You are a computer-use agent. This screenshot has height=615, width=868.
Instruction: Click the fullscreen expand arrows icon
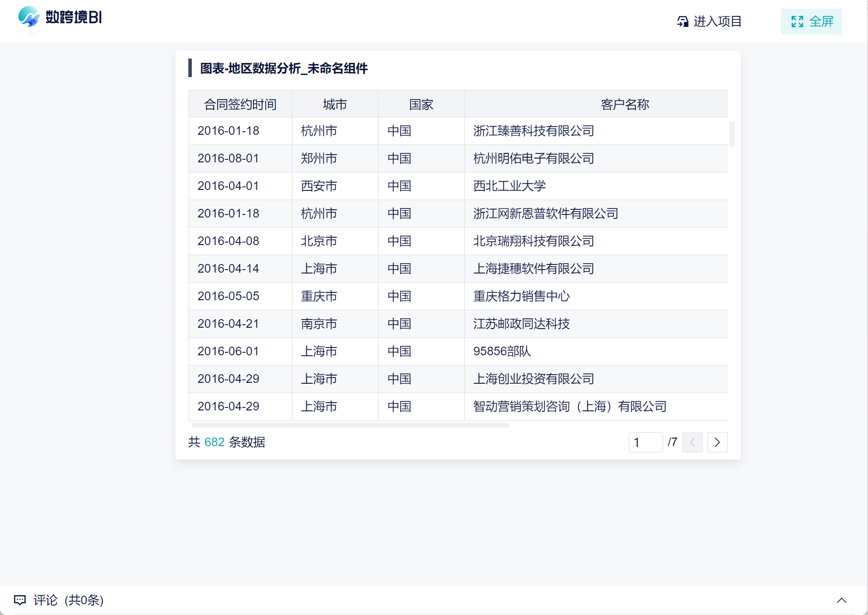point(797,22)
